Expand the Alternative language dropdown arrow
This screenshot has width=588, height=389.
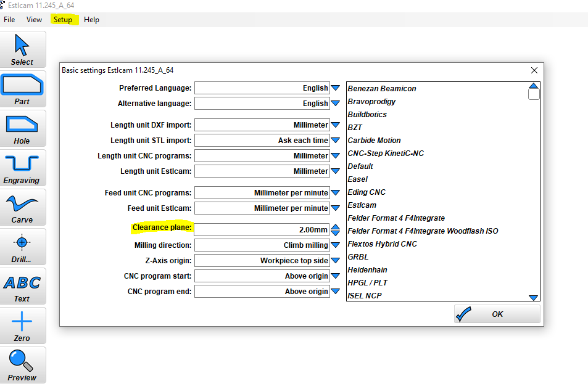(x=336, y=104)
